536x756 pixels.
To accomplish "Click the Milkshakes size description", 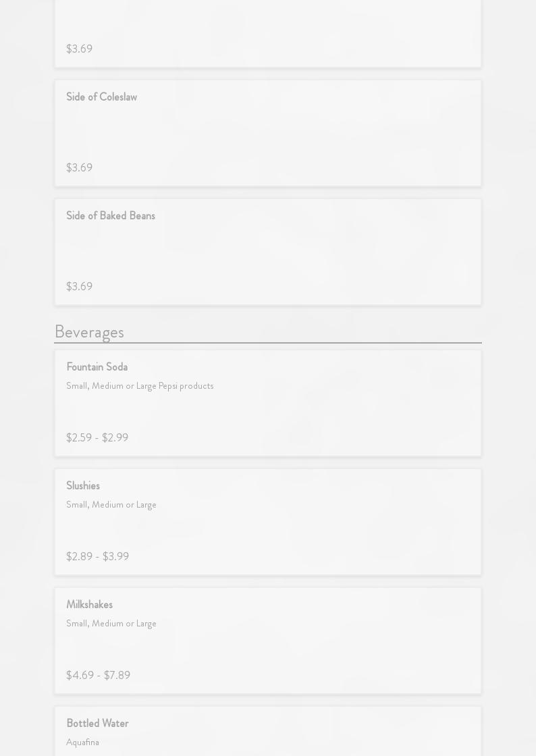I will (x=111, y=624).
